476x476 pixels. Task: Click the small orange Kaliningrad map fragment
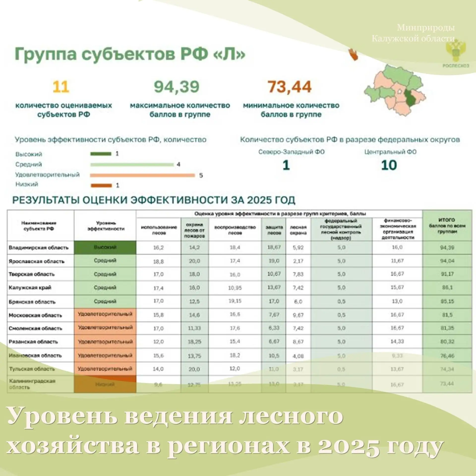[x=354, y=54]
